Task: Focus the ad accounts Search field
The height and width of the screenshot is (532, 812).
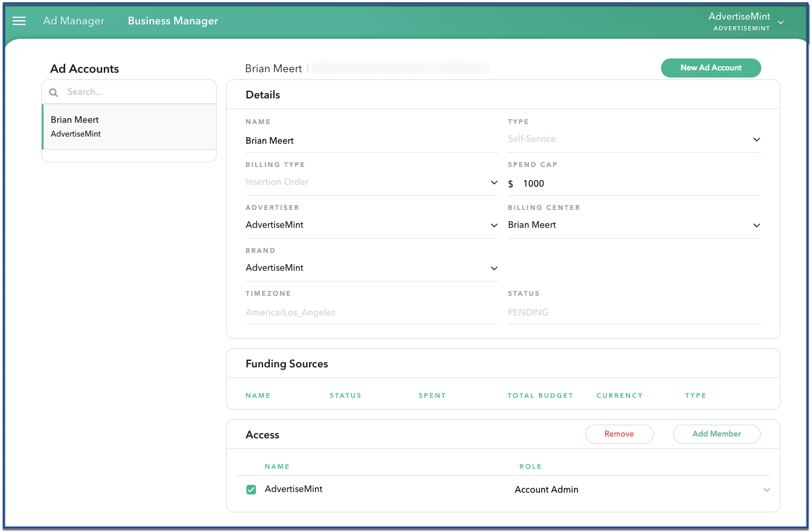Action: [x=129, y=92]
